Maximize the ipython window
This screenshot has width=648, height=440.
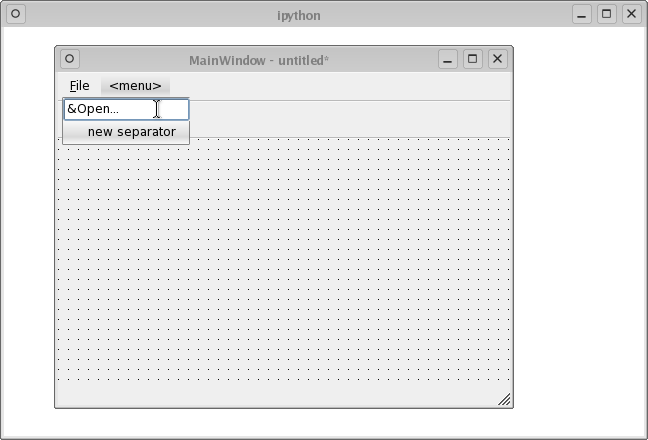(607, 14)
